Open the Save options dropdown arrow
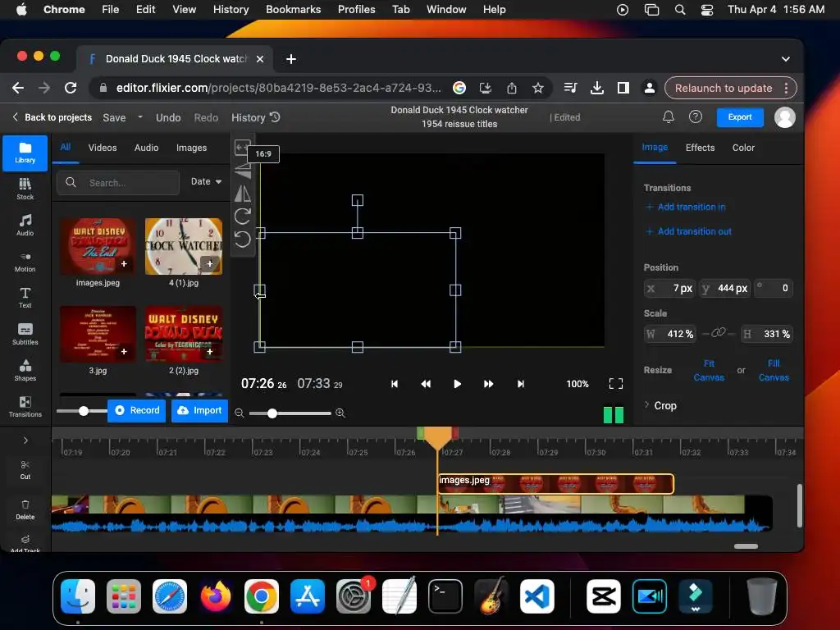The image size is (840, 630). pos(139,116)
